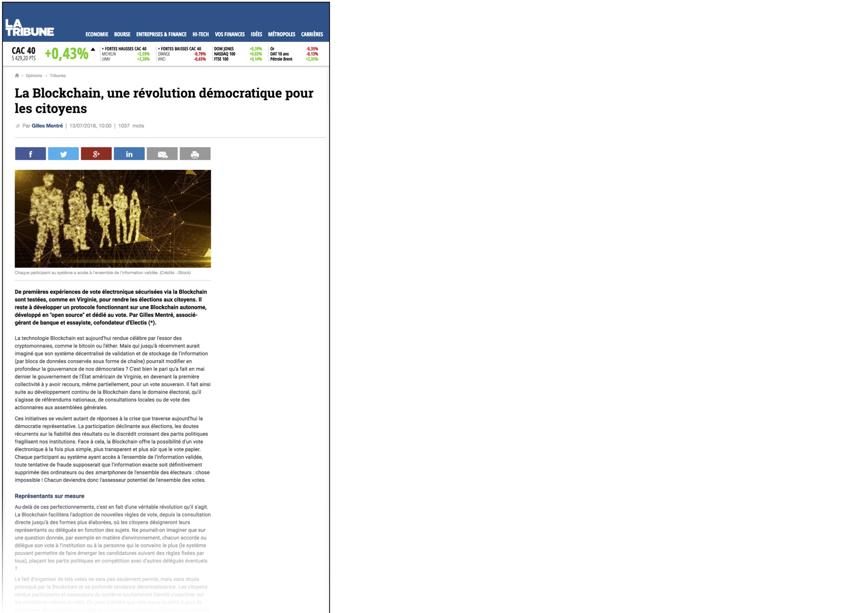The image size is (868, 613).
Task: Open the article's golden silhouettes image
Action: click(x=112, y=219)
